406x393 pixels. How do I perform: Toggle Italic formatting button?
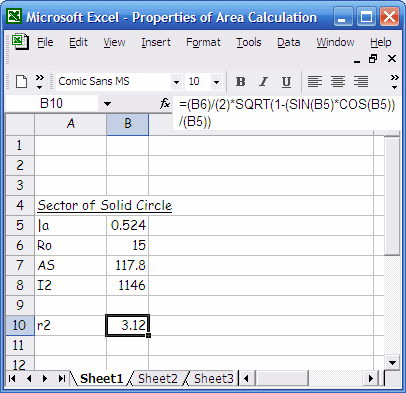coord(263,82)
